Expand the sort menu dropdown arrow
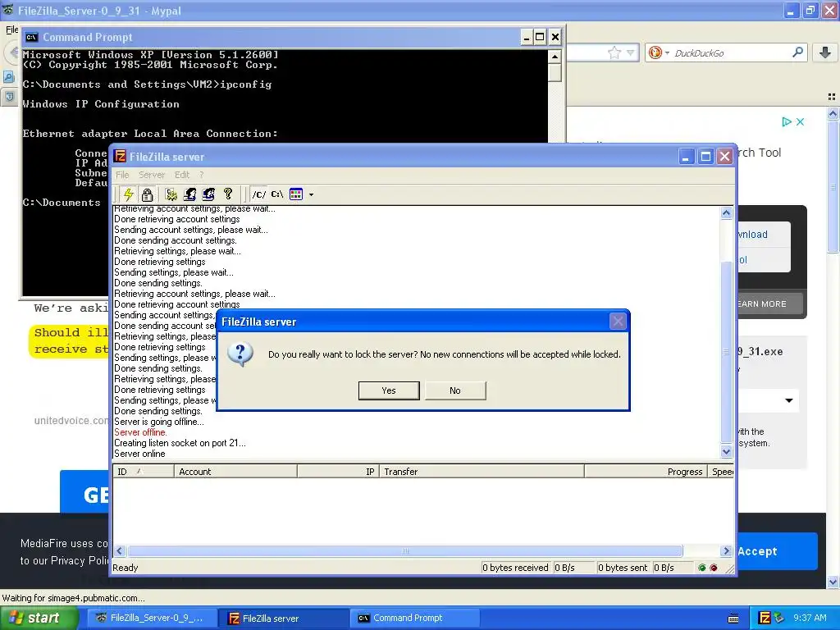Viewport: 840px width, 630px height. pos(311,194)
